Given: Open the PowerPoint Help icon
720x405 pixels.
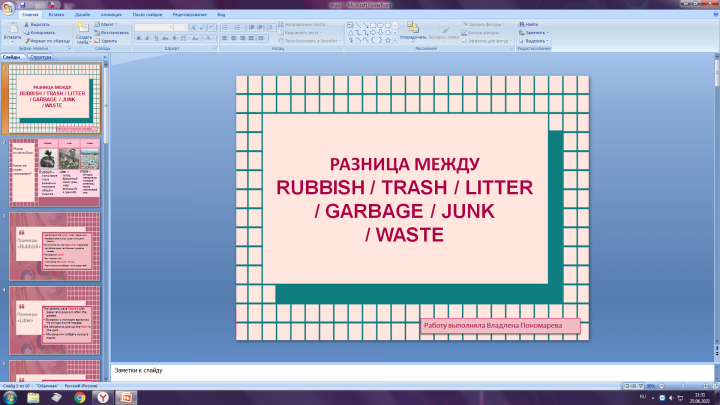Looking at the screenshot, I should click(716, 14).
